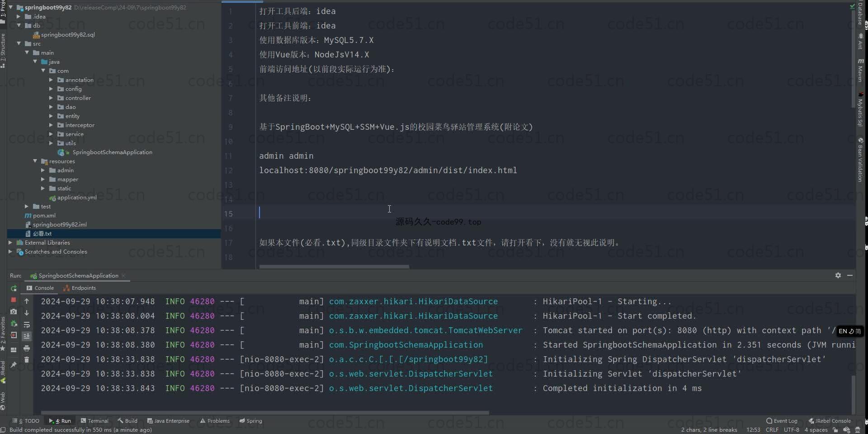This screenshot has height=434, width=868.
Task: Open the Bean Validation tool window
Action: (x=860, y=160)
